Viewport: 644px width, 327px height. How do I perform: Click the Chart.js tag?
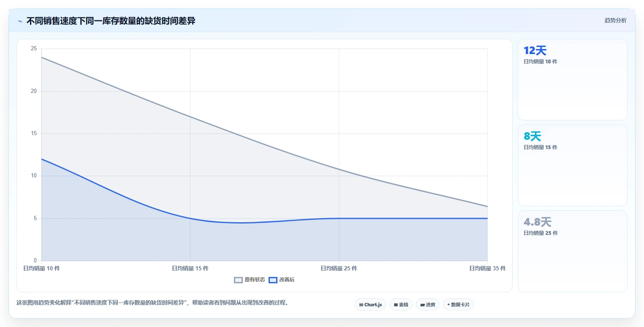[370, 305]
